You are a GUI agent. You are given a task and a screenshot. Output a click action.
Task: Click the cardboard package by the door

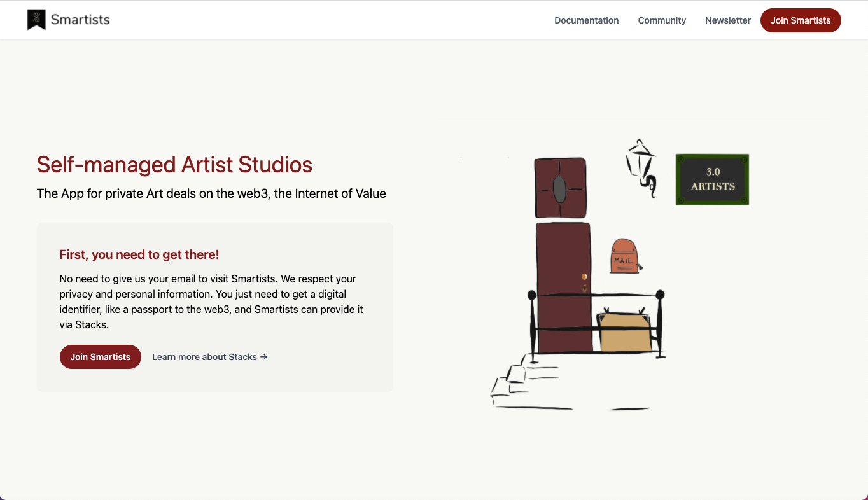626,331
